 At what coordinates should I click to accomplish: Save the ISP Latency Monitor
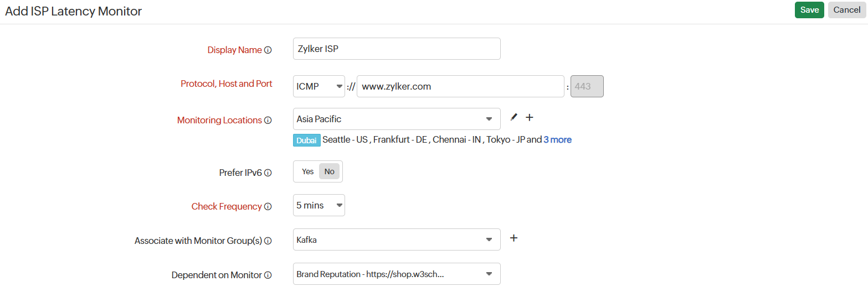(x=809, y=10)
